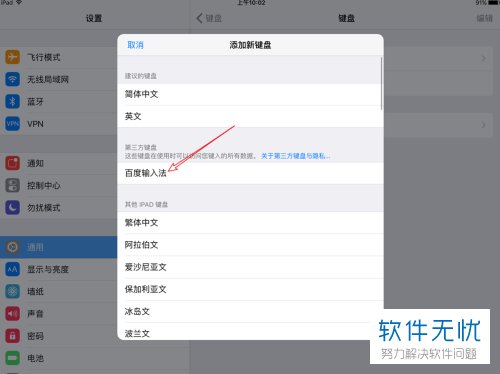Open 勿扰模式 settings row
The height and width of the screenshot is (374, 500).
pos(59,208)
